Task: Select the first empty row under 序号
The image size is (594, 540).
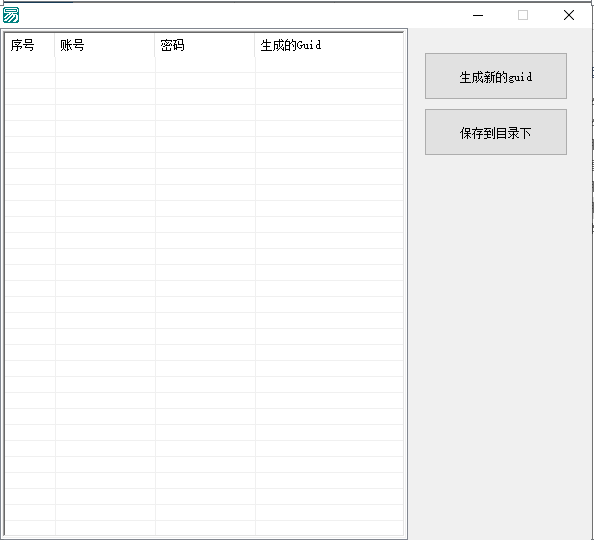Action: pyautogui.click(x=30, y=65)
